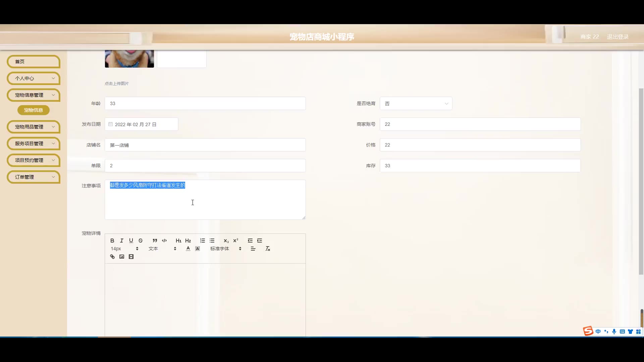Viewport: 644px width, 362px height.
Task: Toggle the punctuation mode in Sogou bar
Action: 606,331
